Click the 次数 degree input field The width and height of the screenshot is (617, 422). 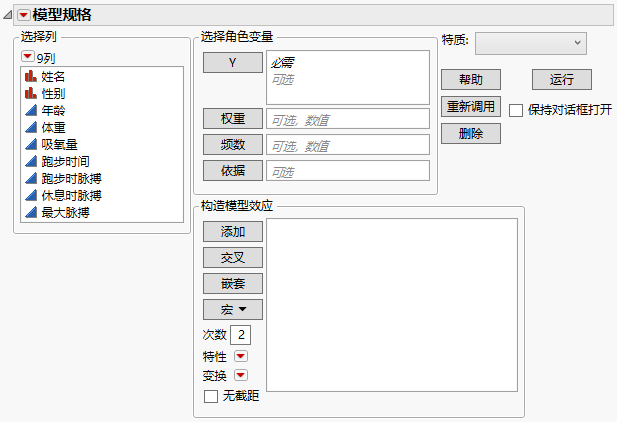pos(240,335)
